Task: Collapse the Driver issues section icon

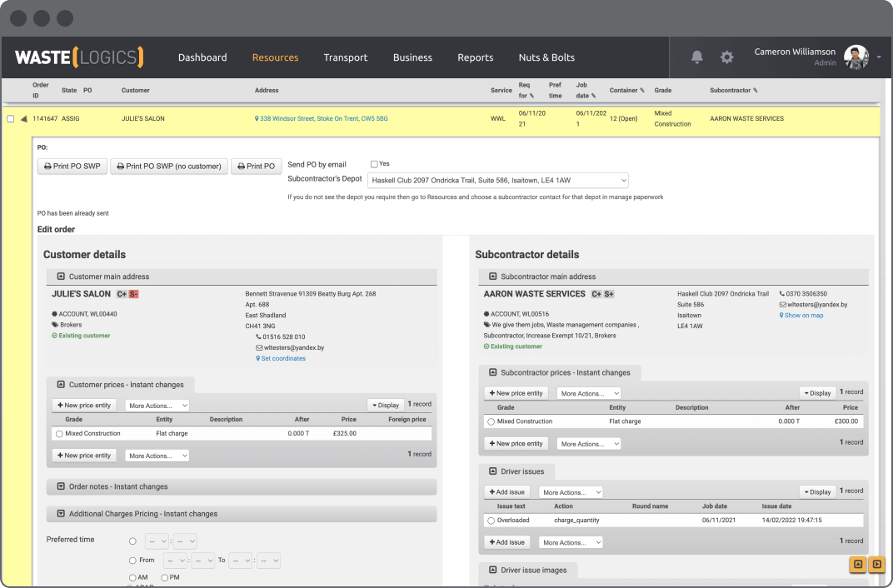Action: click(x=493, y=471)
